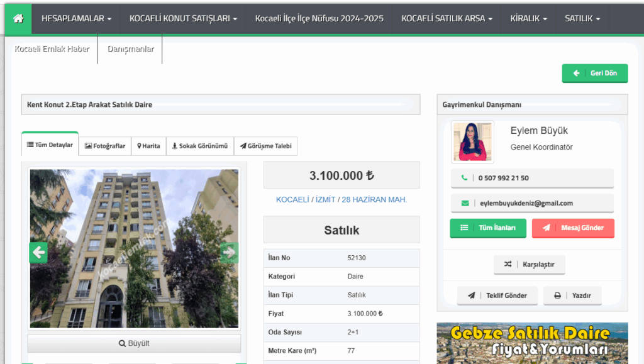644x364 pixels.
Task: Show the previous photo with left arrow
Action: (x=38, y=253)
